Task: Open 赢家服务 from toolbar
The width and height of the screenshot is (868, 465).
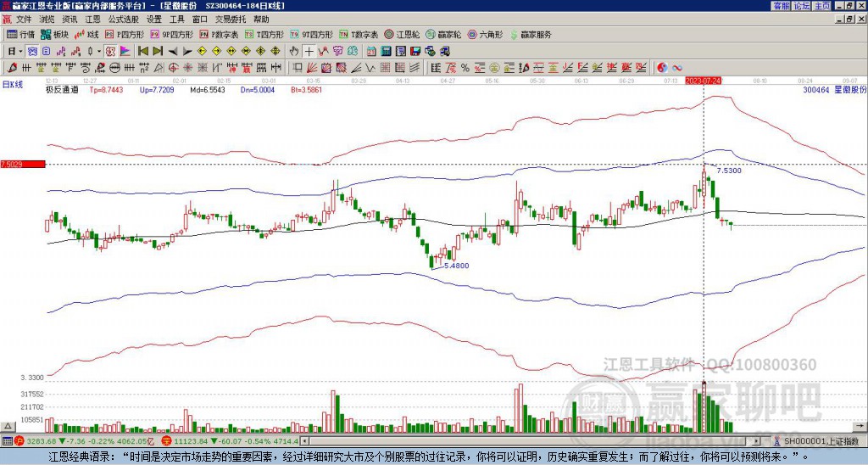Action: point(531,34)
